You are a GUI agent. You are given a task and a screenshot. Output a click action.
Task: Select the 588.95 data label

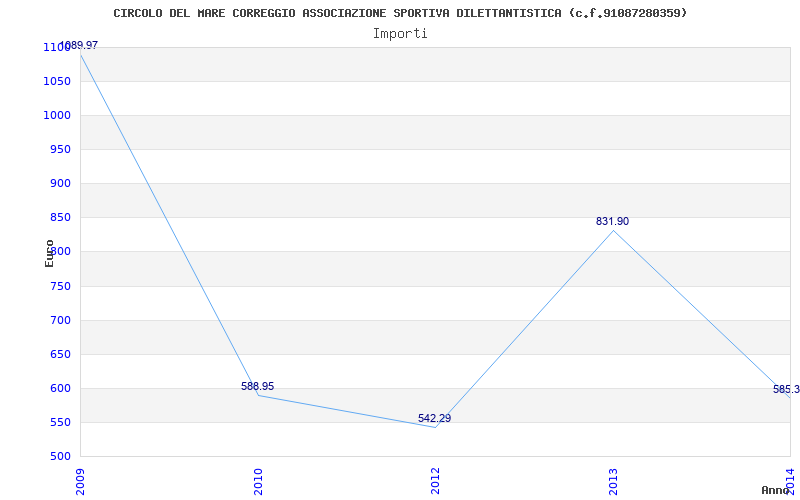coord(258,386)
